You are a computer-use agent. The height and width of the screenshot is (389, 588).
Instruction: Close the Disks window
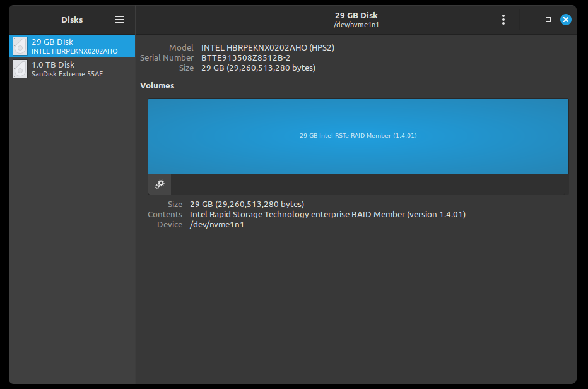565,20
